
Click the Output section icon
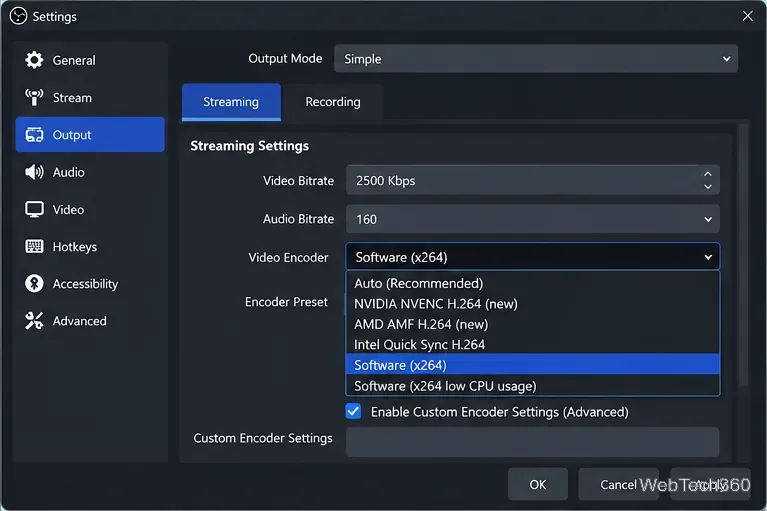click(x=34, y=134)
